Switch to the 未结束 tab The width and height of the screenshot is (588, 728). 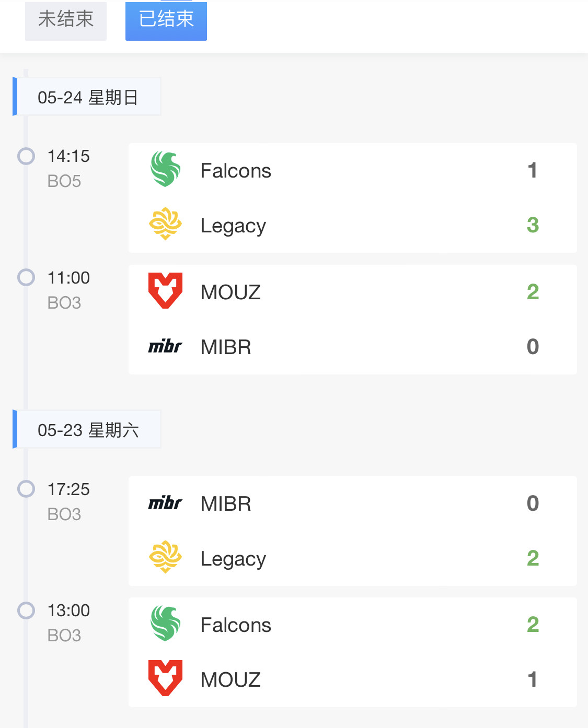tap(66, 20)
